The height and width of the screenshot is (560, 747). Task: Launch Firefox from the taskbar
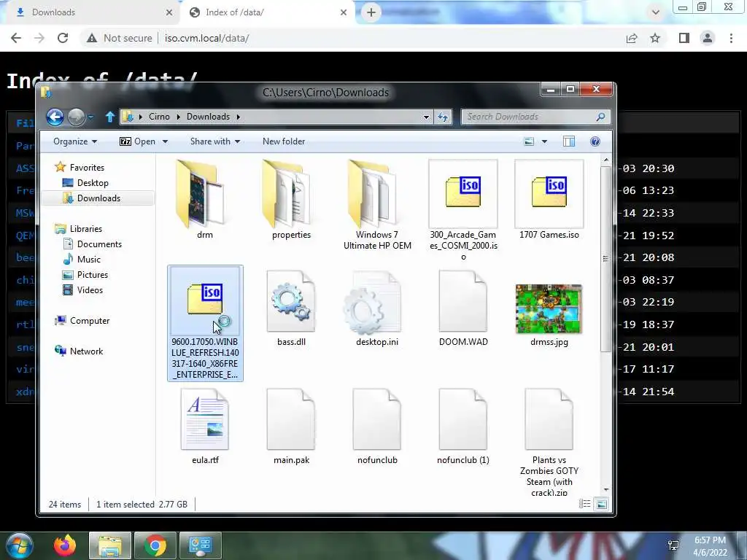coord(64,545)
